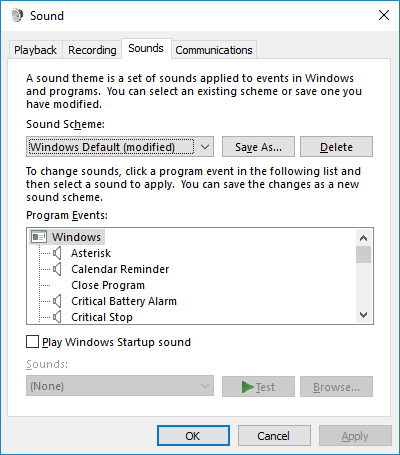
Task: Delete the current sound scheme
Action: click(336, 147)
